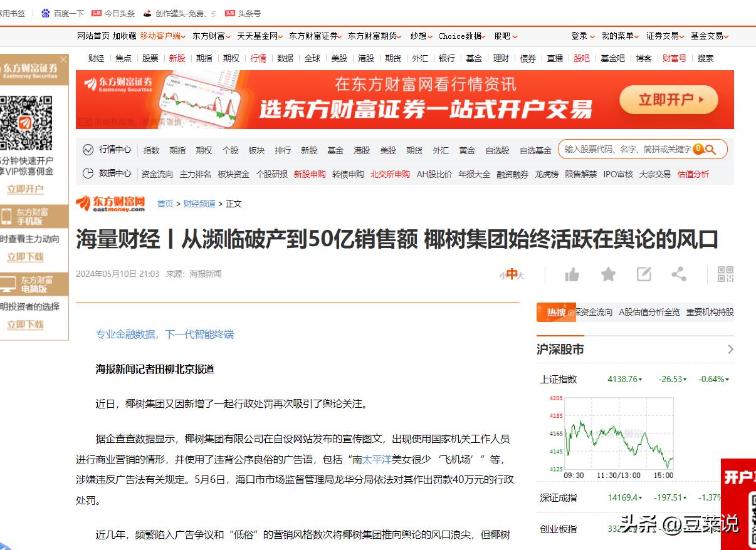Open 行情 navigation item
The height and width of the screenshot is (550, 756).
coord(258,58)
